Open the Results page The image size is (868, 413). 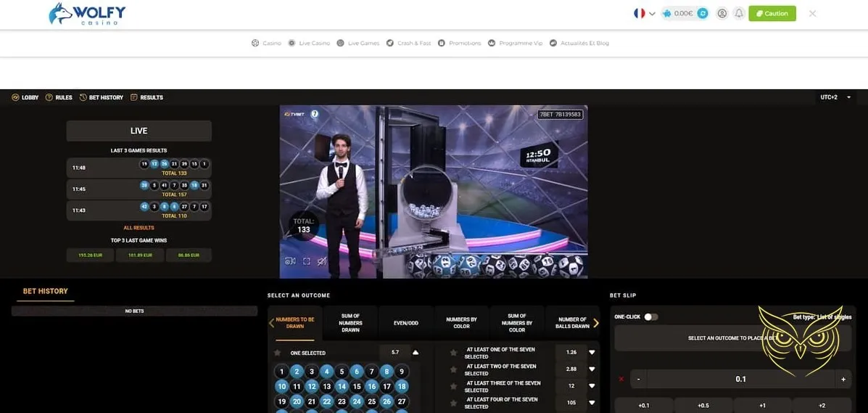coord(146,97)
